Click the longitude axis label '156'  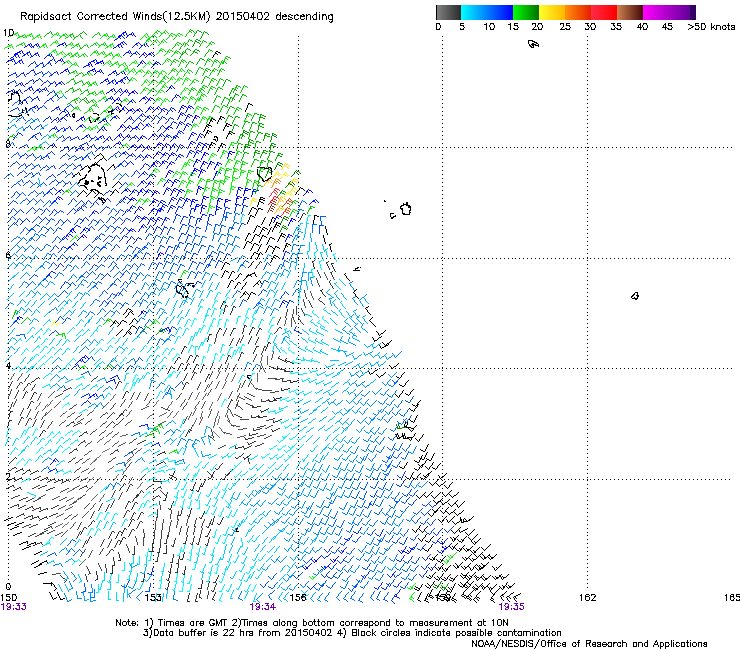click(298, 598)
